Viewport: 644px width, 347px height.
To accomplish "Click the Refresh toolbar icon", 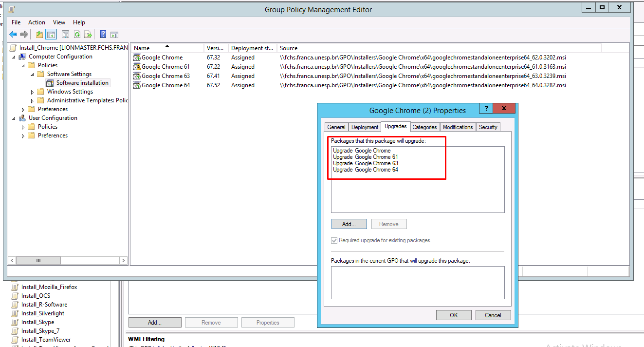I will (77, 34).
